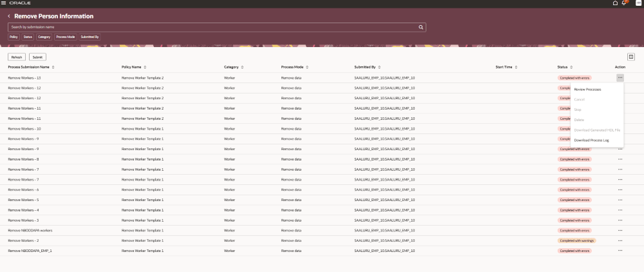The width and height of the screenshot is (644, 272).
Task: Open actions for Remove Workers - 5
Action: click(620, 200)
